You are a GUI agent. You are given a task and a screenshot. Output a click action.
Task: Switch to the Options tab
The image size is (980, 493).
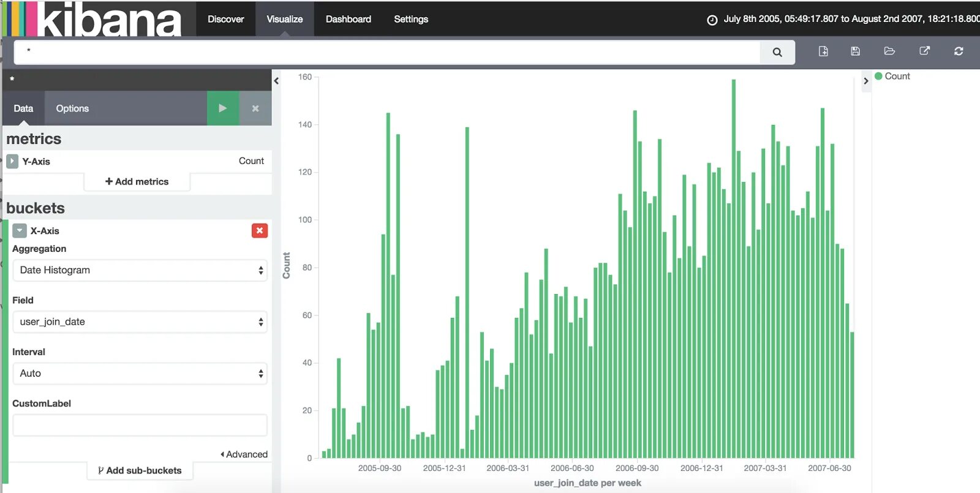72,108
